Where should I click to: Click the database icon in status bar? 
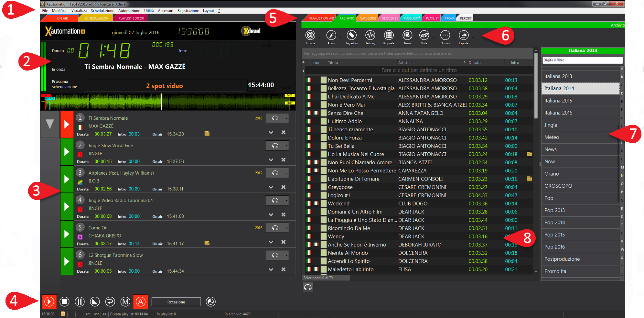(63, 314)
